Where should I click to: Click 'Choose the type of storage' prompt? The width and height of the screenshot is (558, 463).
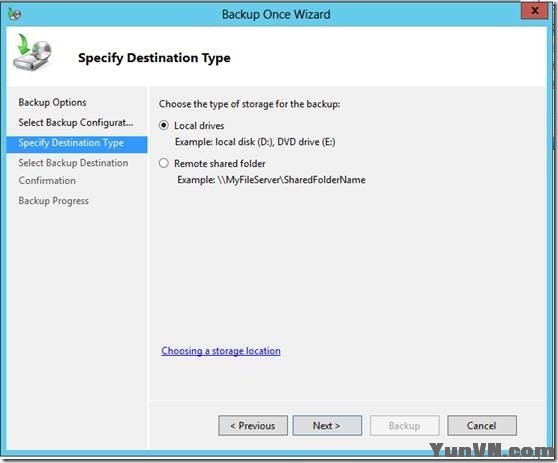pyautogui.click(x=249, y=104)
